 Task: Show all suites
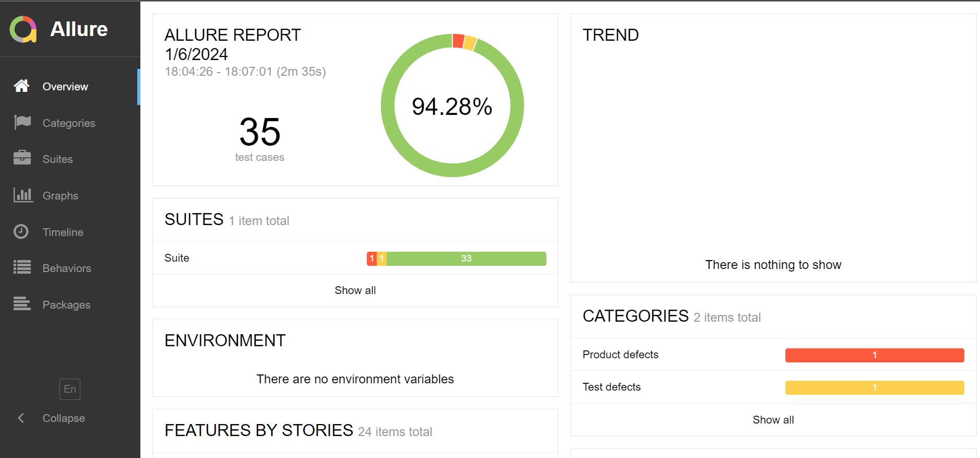(355, 290)
